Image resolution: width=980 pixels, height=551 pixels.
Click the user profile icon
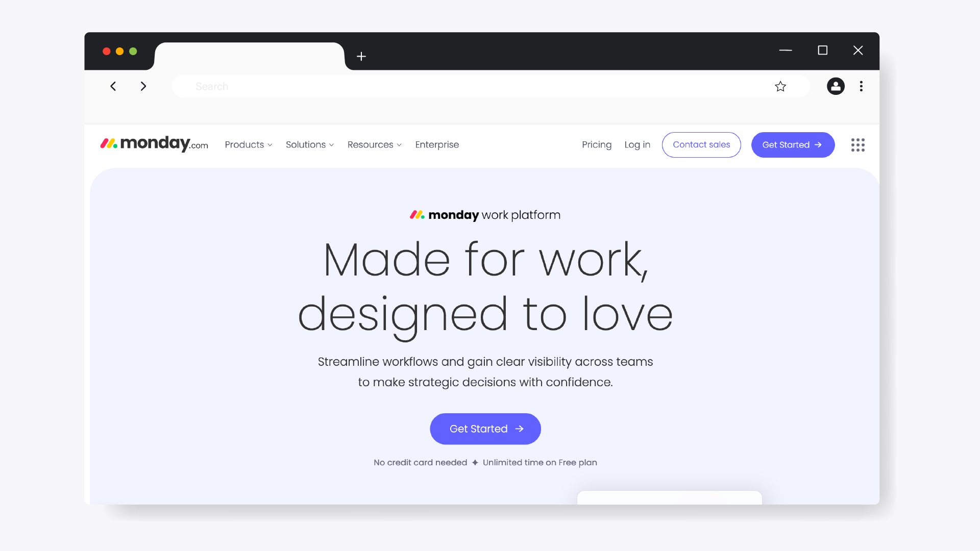836,86
